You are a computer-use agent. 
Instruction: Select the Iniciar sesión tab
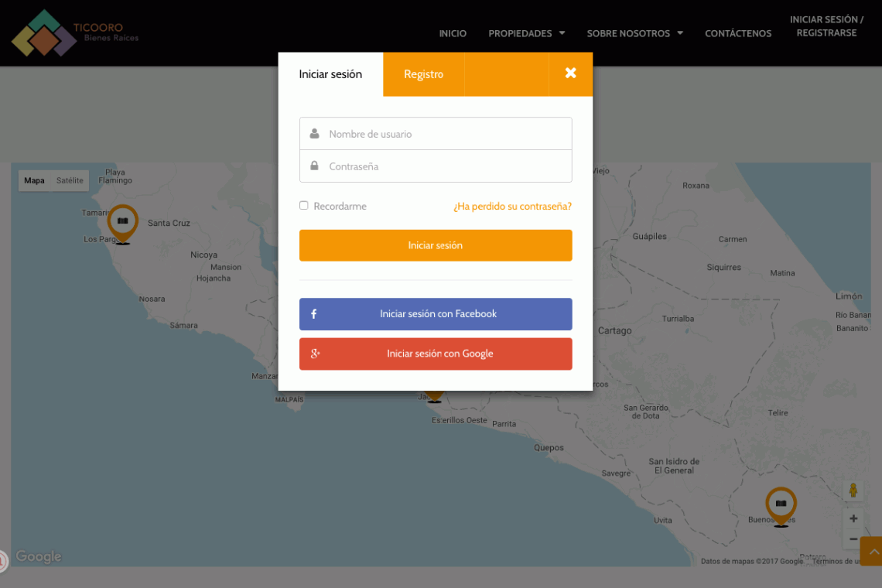coord(330,74)
